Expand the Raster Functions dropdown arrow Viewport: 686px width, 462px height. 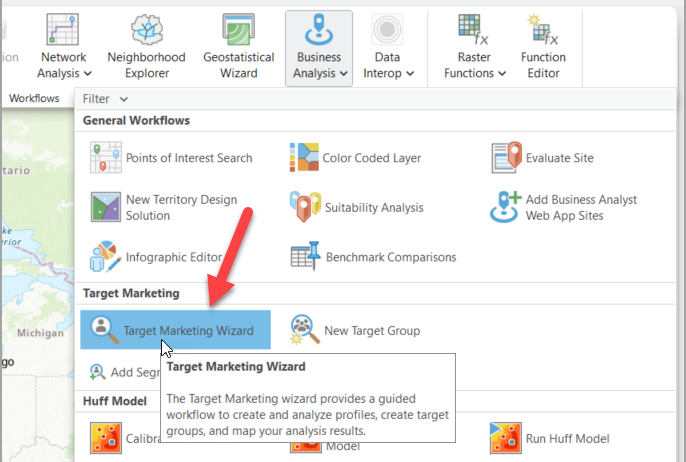502,74
